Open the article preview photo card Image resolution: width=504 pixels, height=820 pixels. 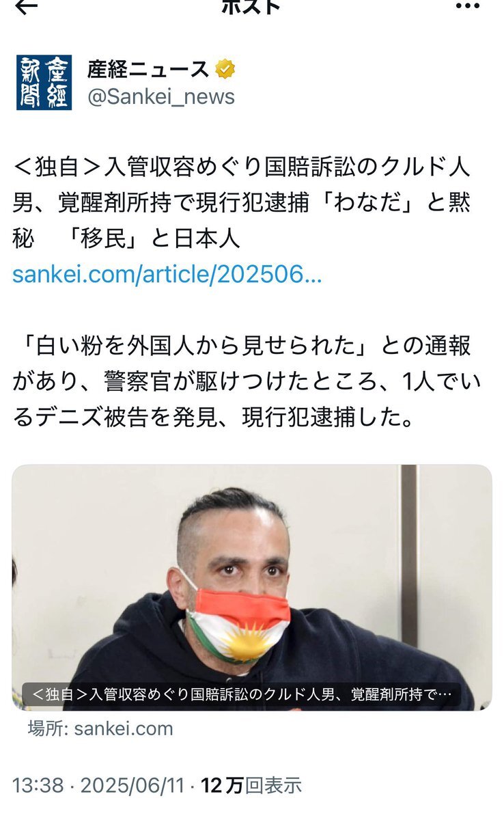click(x=252, y=588)
